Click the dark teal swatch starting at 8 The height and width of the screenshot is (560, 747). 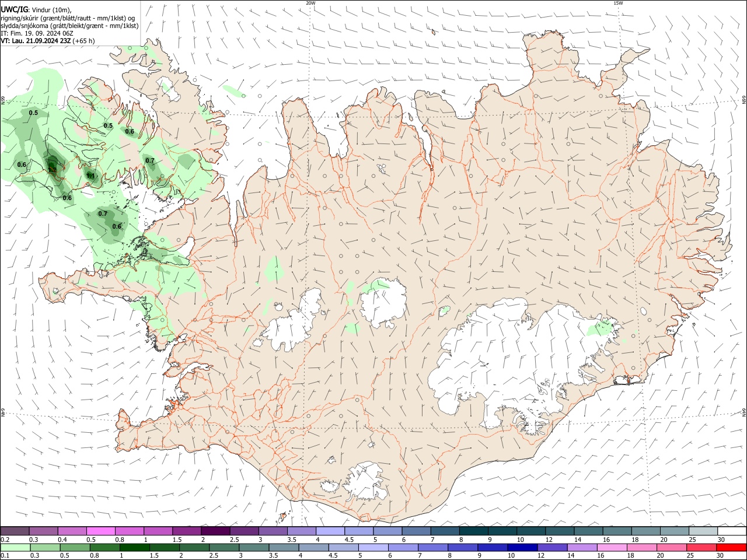click(x=474, y=531)
